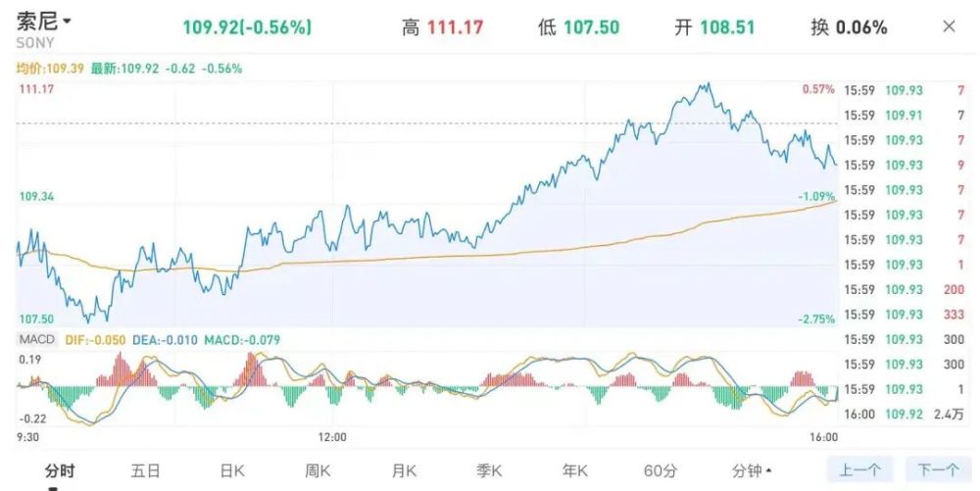The width and height of the screenshot is (980, 491).
Task: Expand the 索尼 stock name dropdown
Action: (66, 21)
